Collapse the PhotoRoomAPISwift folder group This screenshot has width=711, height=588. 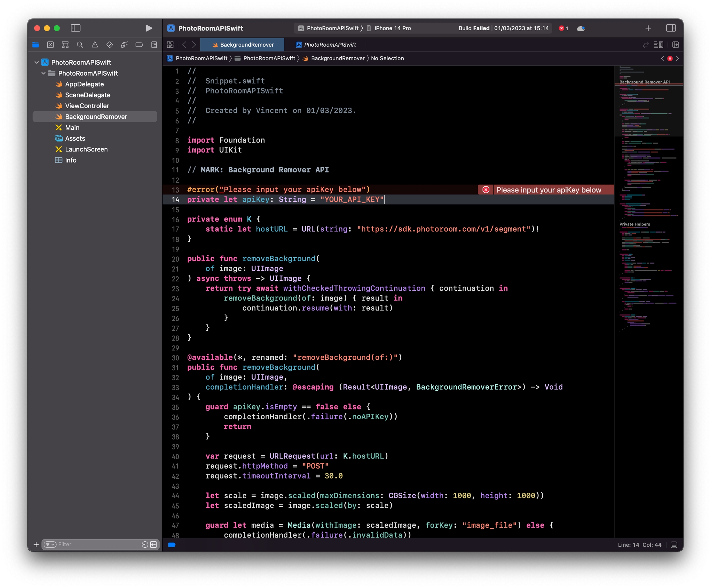point(43,73)
